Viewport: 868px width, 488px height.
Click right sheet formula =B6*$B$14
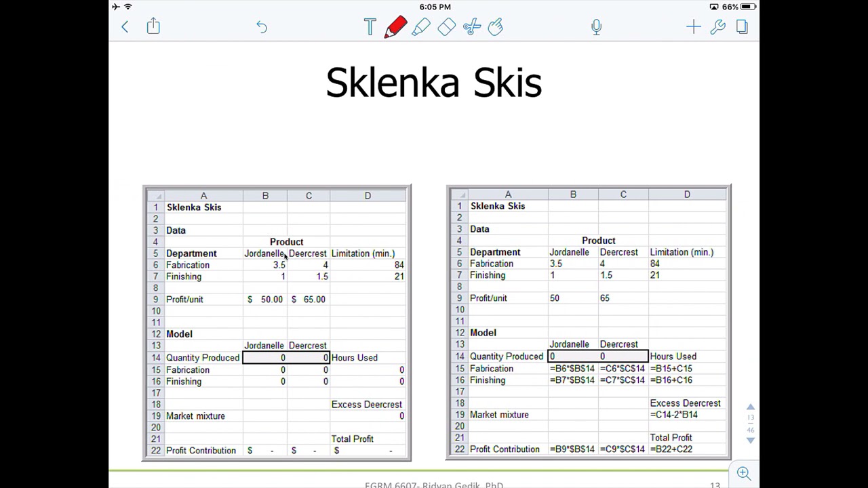pos(572,369)
